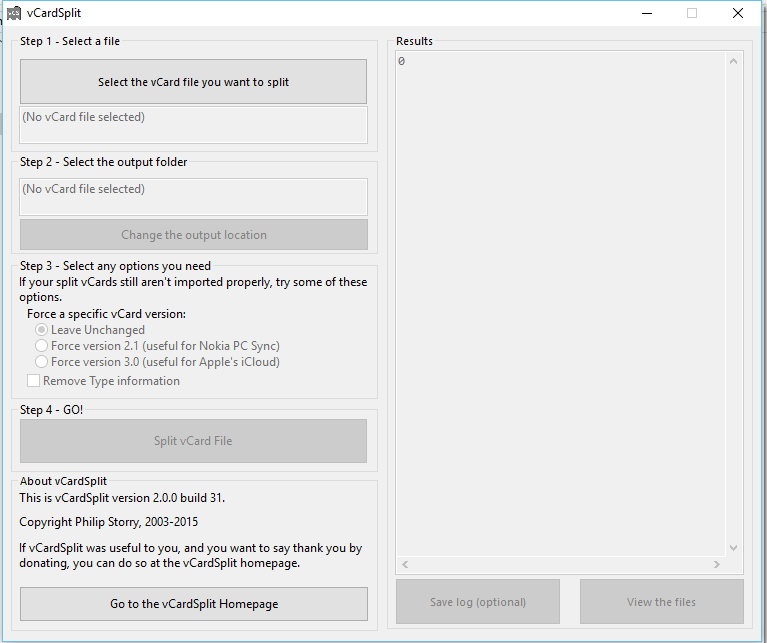Choose the Leave Unchanged version option
Screen dimensions: 767x643
tap(42, 330)
